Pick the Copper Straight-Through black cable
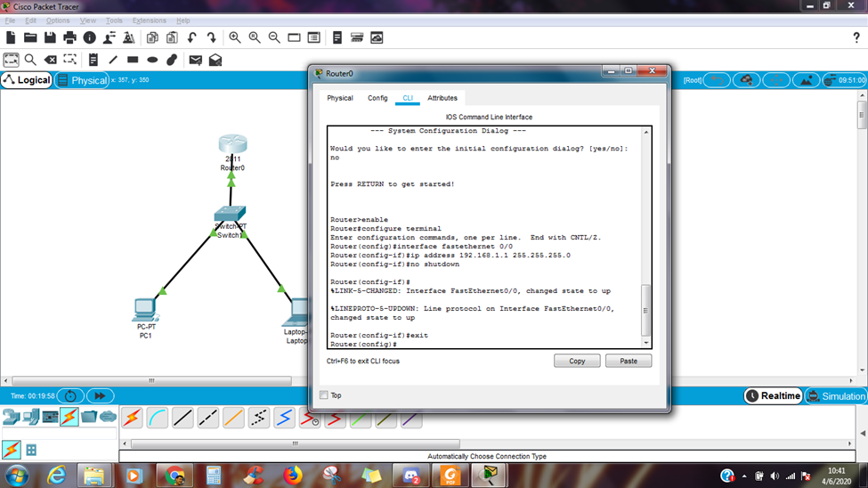This screenshot has height=488, width=868. coord(183,419)
